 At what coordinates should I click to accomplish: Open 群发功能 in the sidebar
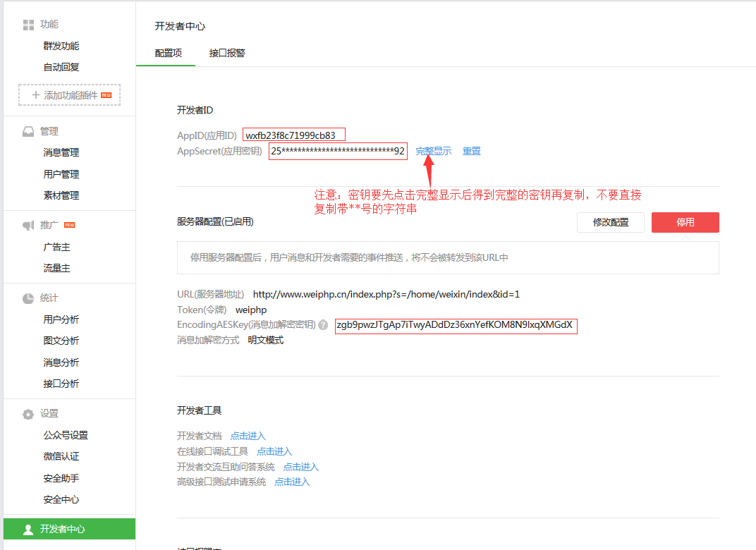61,46
